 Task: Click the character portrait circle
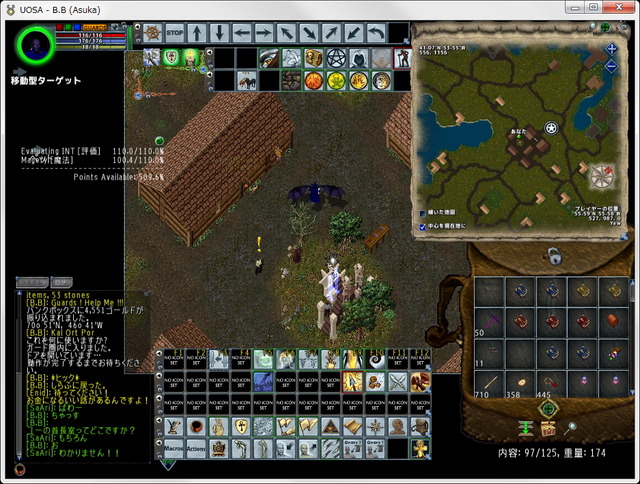tap(36, 45)
